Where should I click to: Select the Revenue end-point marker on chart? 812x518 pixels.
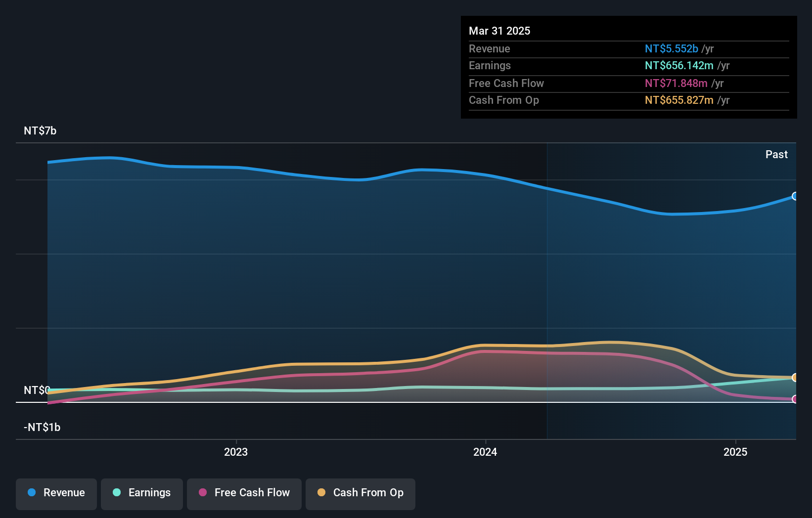point(795,196)
